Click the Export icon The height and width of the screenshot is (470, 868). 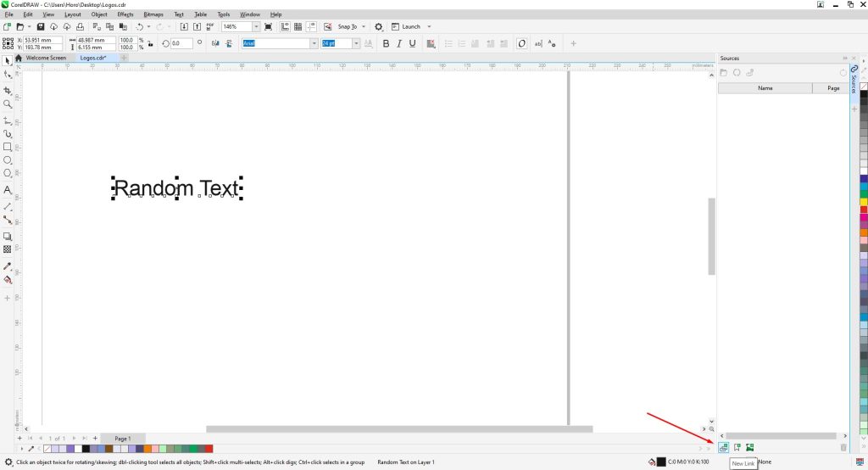[x=197, y=26]
